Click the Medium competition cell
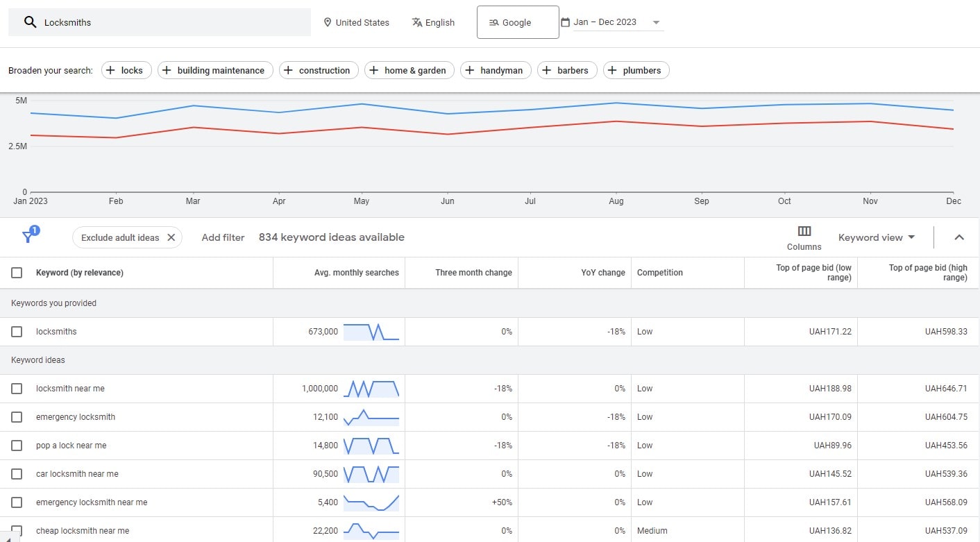Screen dimensions: 980x542 652,531
